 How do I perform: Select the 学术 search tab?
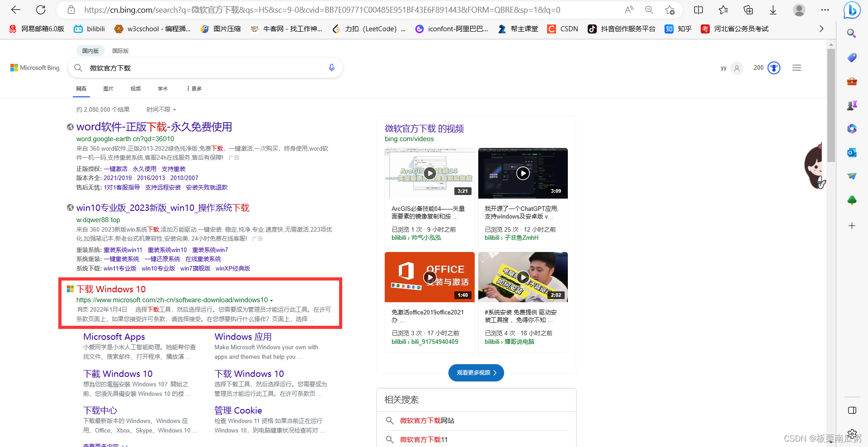pos(163,89)
